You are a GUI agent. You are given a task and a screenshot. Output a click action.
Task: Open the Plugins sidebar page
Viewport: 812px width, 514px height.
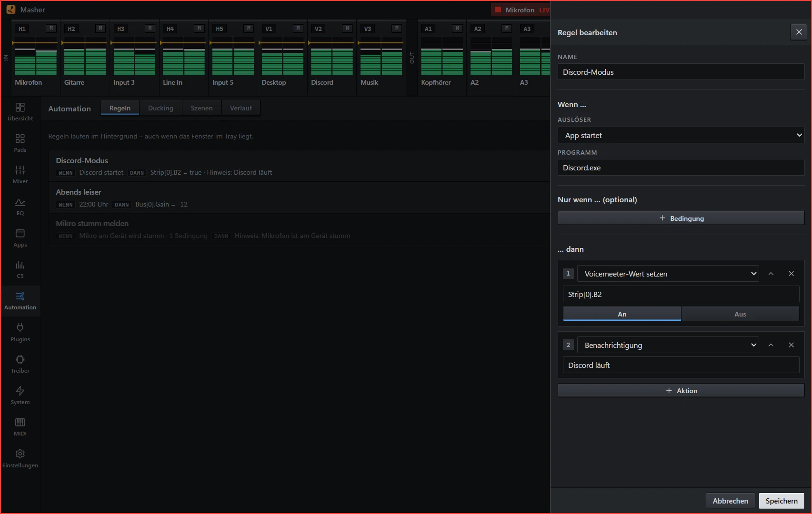tap(20, 333)
